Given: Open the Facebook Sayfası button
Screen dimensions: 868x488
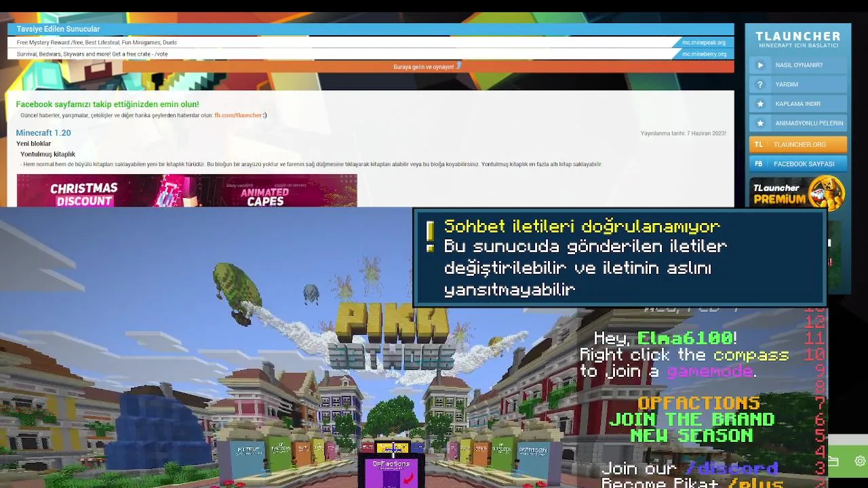Looking at the screenshot, I should [x=798, y=164].
